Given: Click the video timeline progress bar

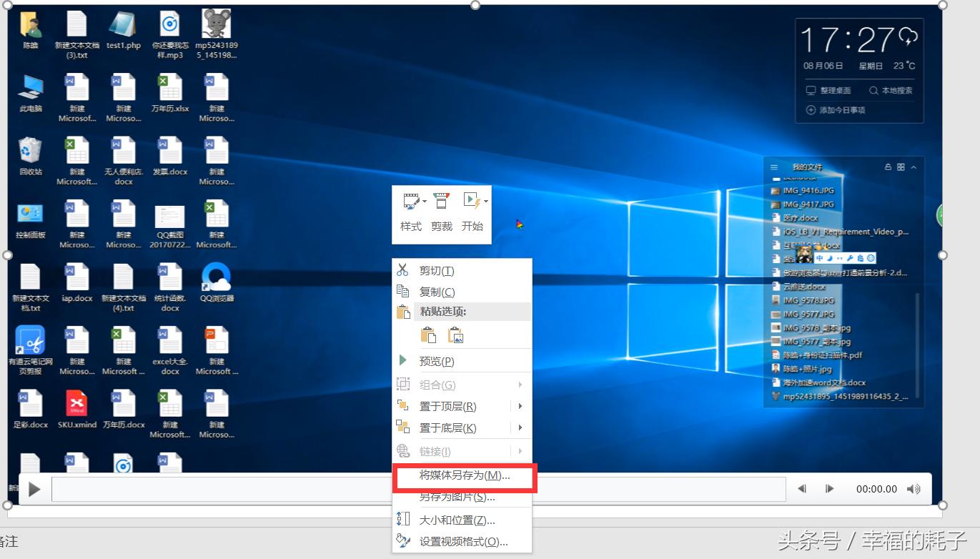Looking at the screenshot, I should point(222,490).
